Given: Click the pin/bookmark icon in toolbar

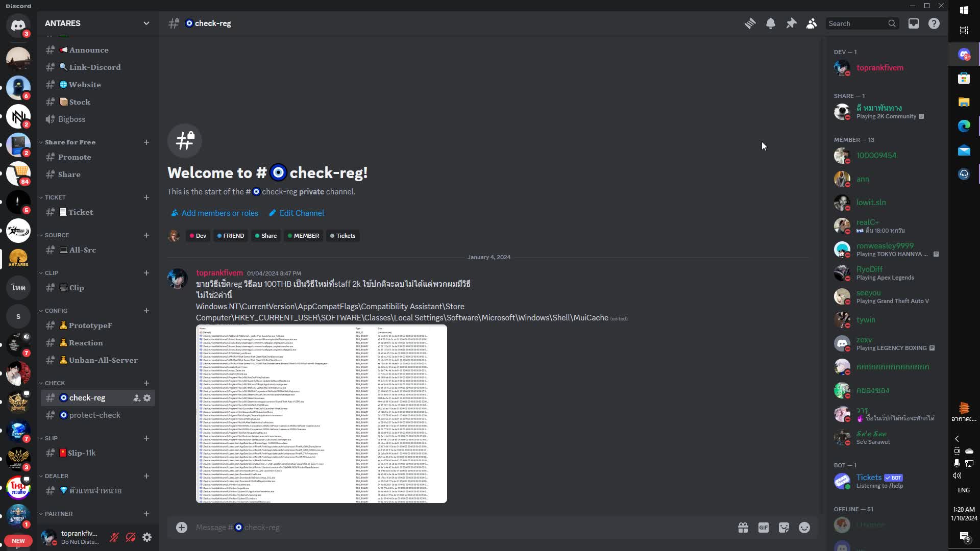Looking at the screenshot, I should pos(792,23).
